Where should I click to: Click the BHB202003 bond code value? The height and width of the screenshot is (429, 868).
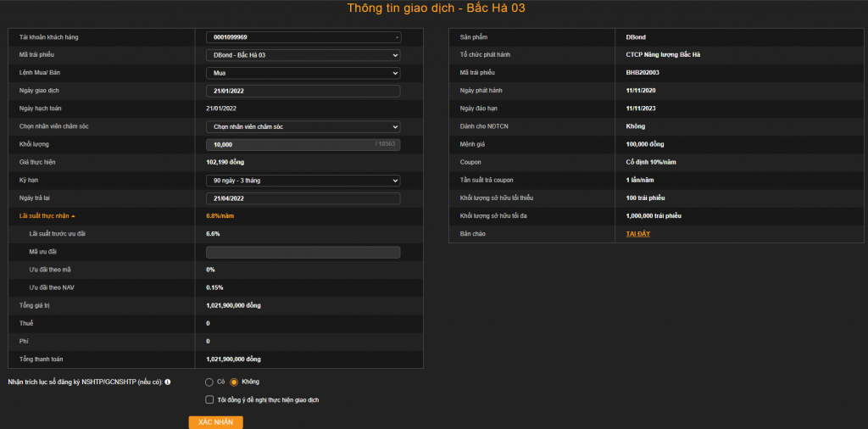643,73
